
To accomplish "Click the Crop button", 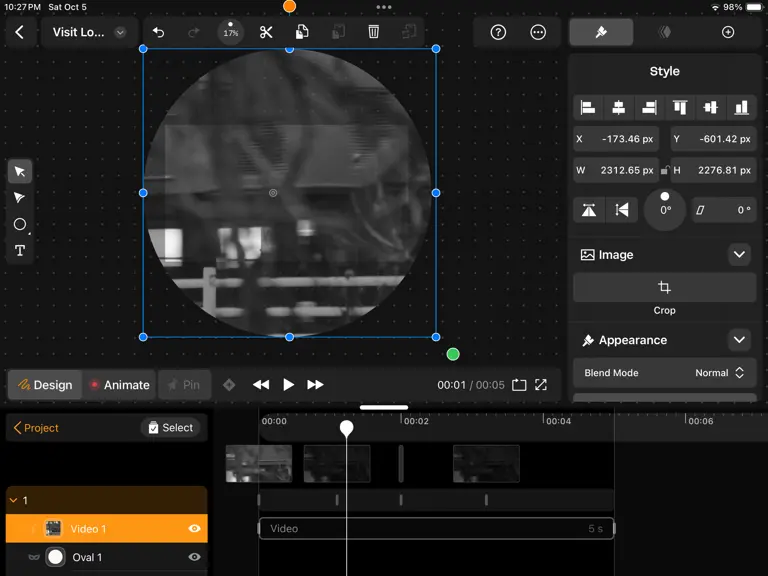I will (x=665, y=288).
